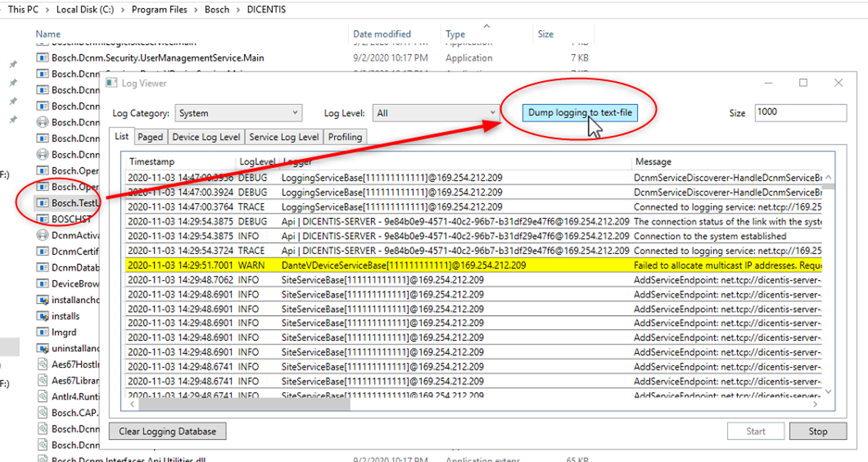The image size is (868, 462).
Task: Open the Device Log Level tab
Action: tap(206, 137)
